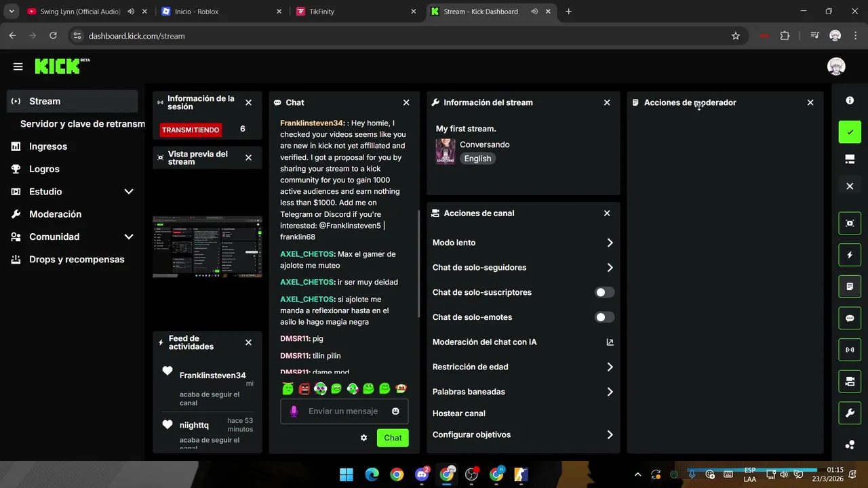Screen dimensions: 868x488
Task: Open Restricción de edad settings
Action: pos(523,367)
